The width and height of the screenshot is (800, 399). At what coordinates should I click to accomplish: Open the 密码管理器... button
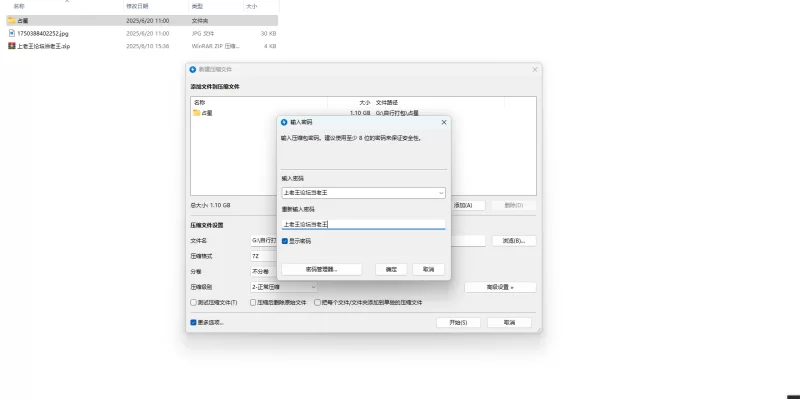coord(322,269)
